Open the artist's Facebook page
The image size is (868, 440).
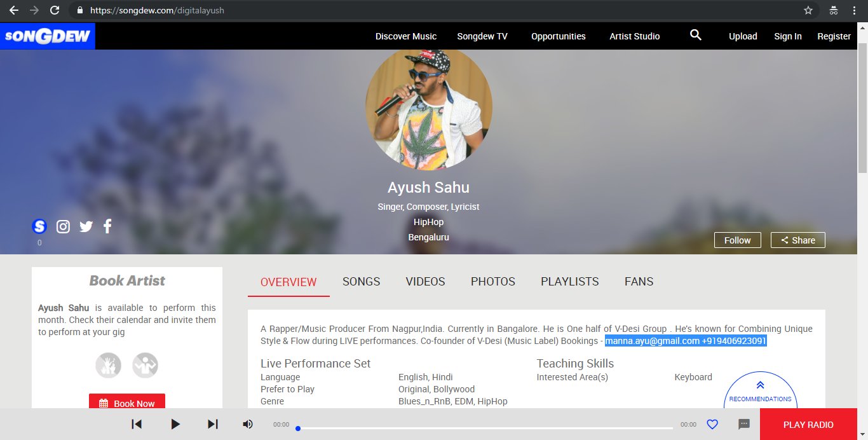click(x=107, y=226)
